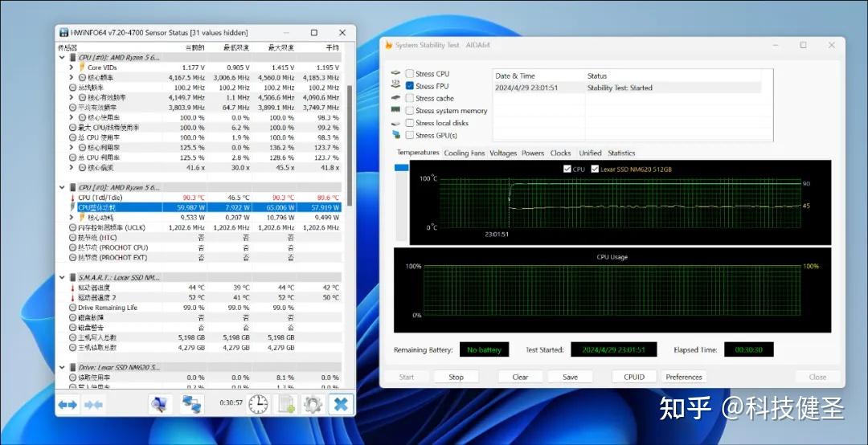Switch to the Temperatures tab

(x=418, y=153)
